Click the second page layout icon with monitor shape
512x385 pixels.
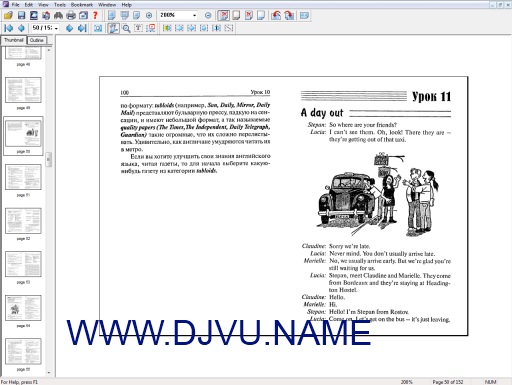[x=124, y=15]
